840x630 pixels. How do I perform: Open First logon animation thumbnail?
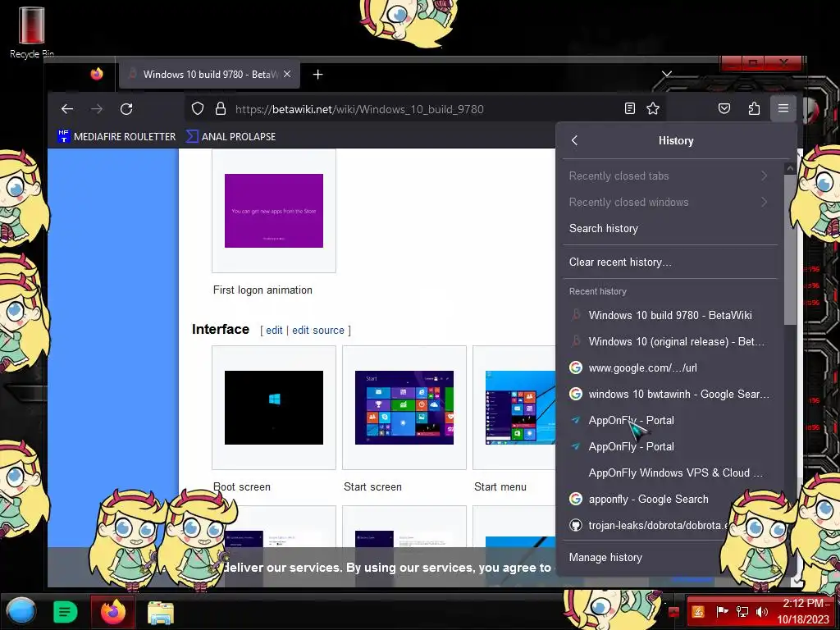[x=274, y=211]
